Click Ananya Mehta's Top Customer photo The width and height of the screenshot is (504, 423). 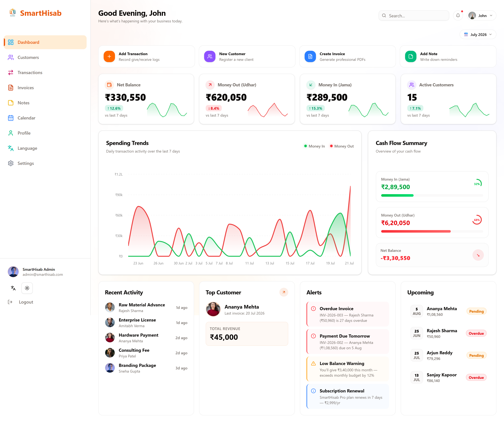click(213, 309)
